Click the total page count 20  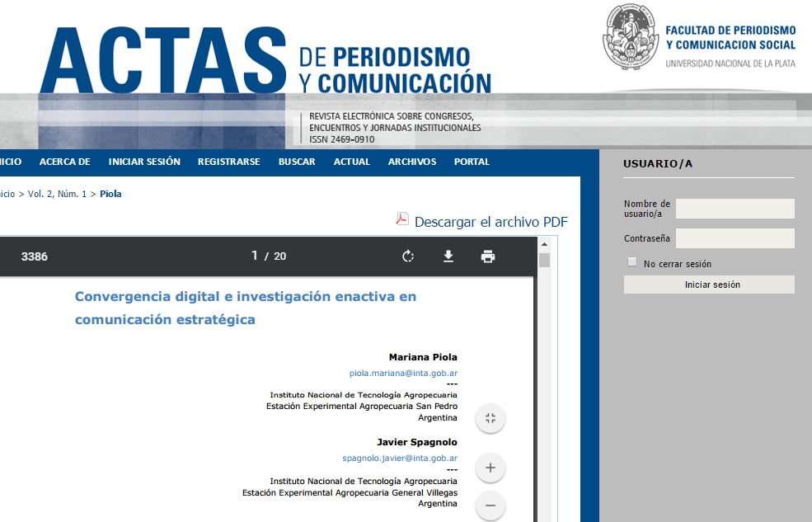point(280,256)
